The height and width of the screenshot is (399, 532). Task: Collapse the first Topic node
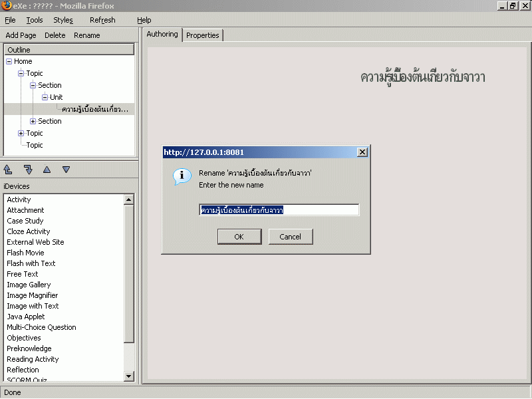(x=21, y=74)
